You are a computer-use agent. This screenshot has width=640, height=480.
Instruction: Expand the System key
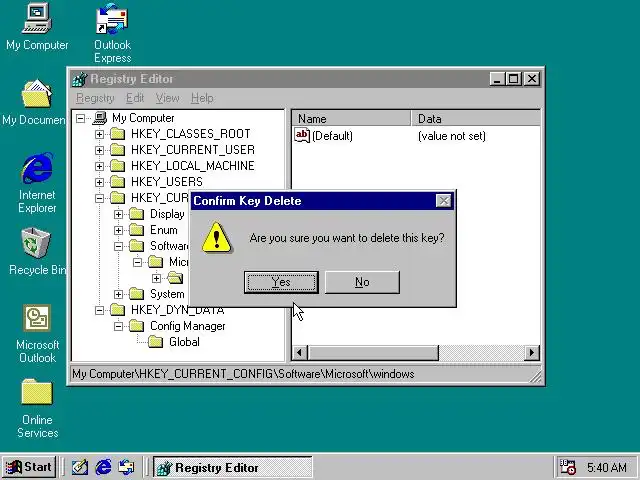pyautogui.click(x=118, y=294)
